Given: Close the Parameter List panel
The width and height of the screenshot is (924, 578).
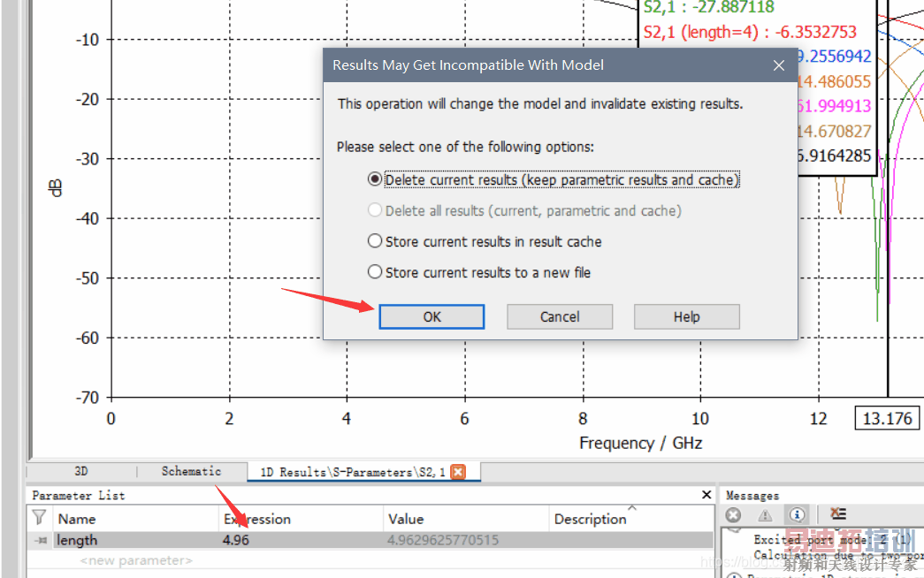Looking at the screenshot, I should click(x=706, y=495).
